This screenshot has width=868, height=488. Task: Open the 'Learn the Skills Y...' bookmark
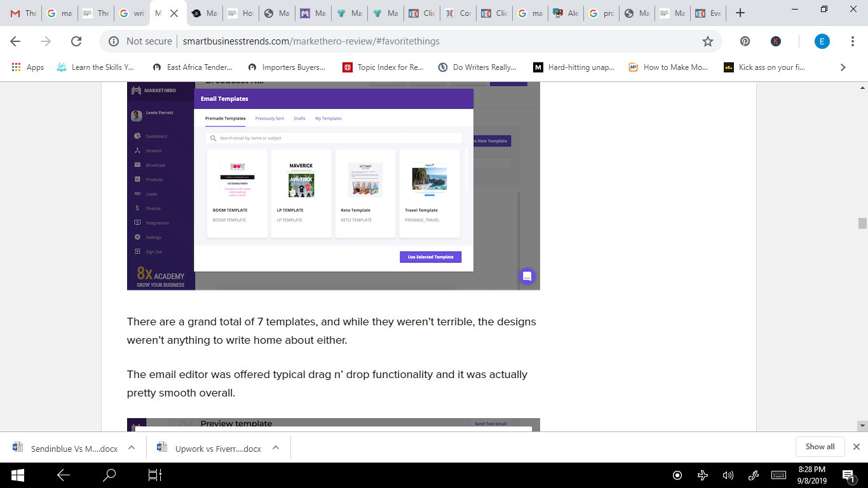(95, 67)
